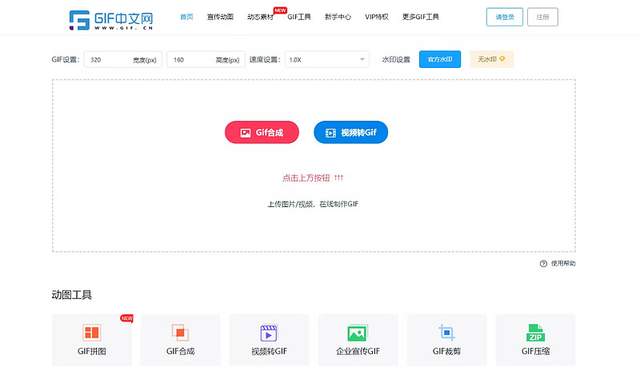Open the 企业宣传GIF picture icon

point(357,333)
